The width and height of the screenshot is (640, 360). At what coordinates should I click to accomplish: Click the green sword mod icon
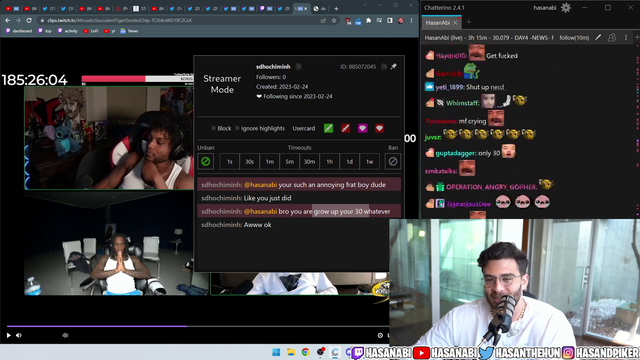tap(328, 128)
